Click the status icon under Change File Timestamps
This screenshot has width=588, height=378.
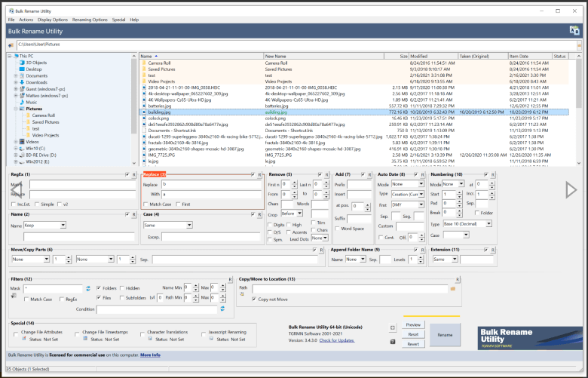85,339
